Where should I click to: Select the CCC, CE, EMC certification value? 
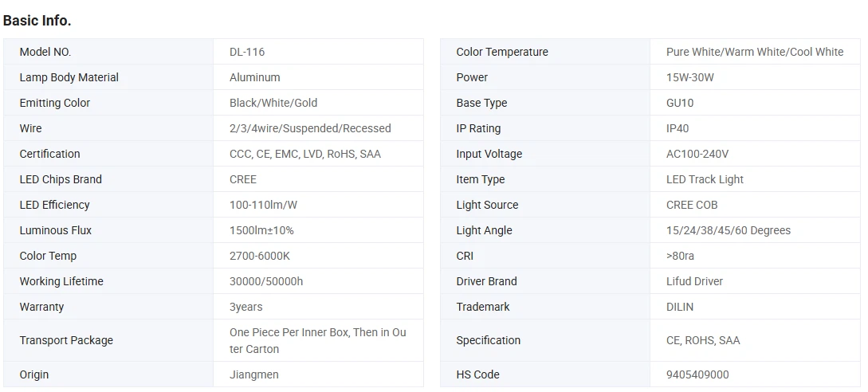(x=305, y=154)
